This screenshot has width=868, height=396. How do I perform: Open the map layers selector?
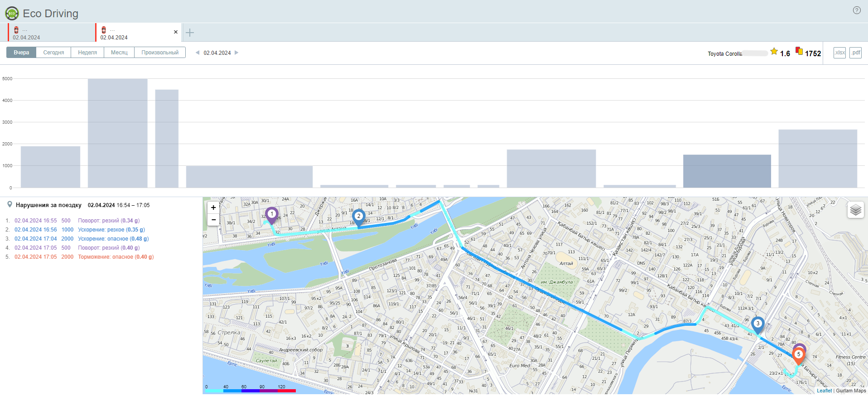[x=855, y=210]
